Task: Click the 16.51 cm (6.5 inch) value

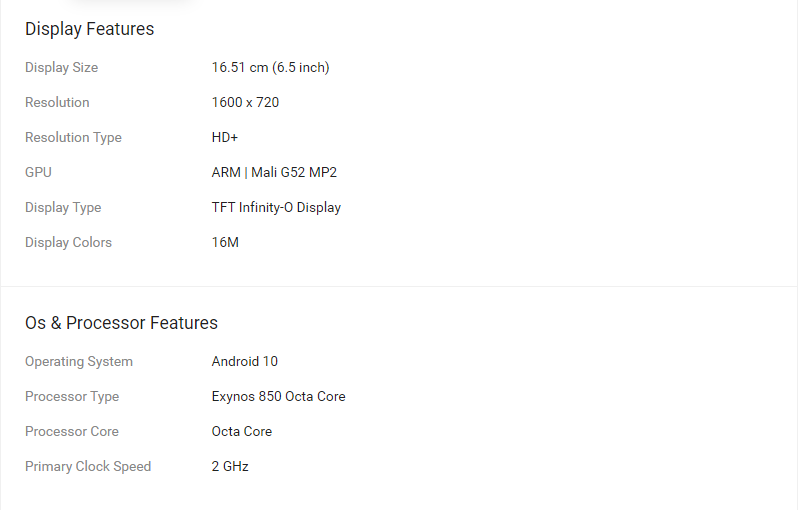Action: (x=271, y=68)
